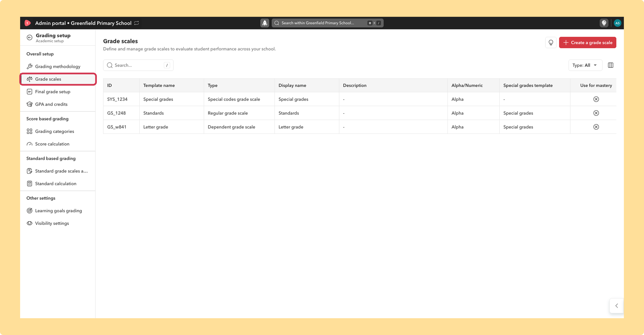Open Score calculation
Viewport: 644px width, 335px height.
pyautogui.click(x=58, y=144)
